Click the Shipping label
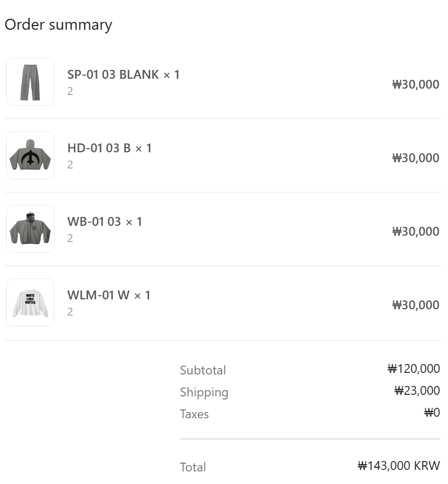This screenshot has width=448, height=484. coord(204,392)
